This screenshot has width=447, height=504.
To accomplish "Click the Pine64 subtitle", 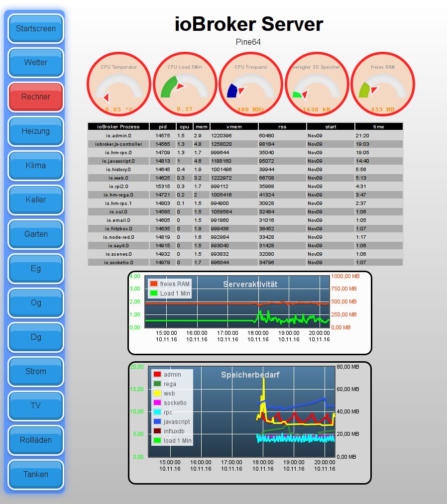I will pyautogui.click(x=248, y=42).
